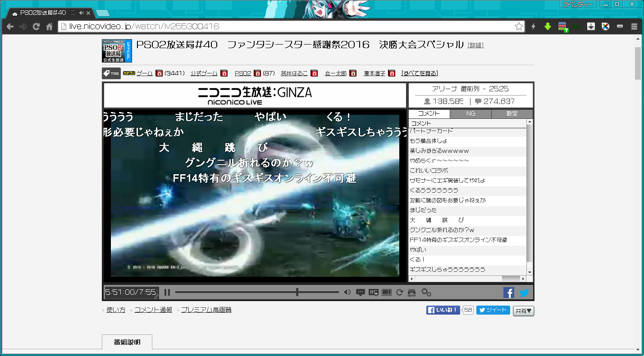Bookmark this page with the star

[x=519, y=27]
